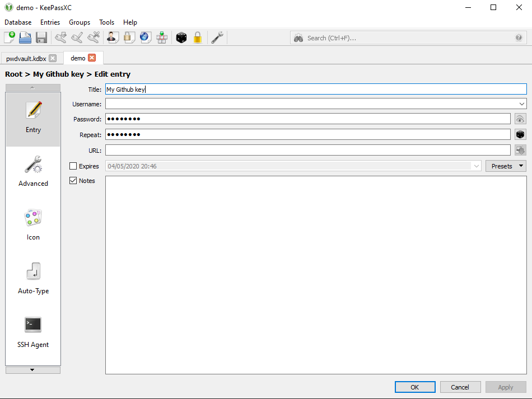Open the Tools menu
This screenshot has width=532, height=399.
pyautogui.click(x=106, y=22)
